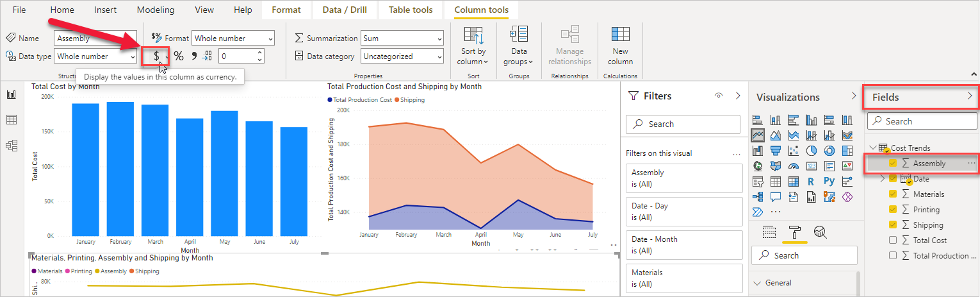980x297 pixels.
Task: Select the Card visualization
Action: [x=812, y=166]
